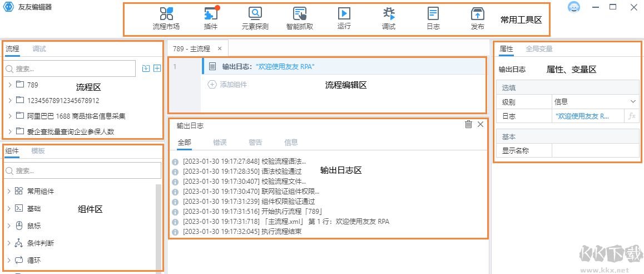Click the component search box
Image resolution: width=644 pixels, height=274 pixels.
pos(82,170)
